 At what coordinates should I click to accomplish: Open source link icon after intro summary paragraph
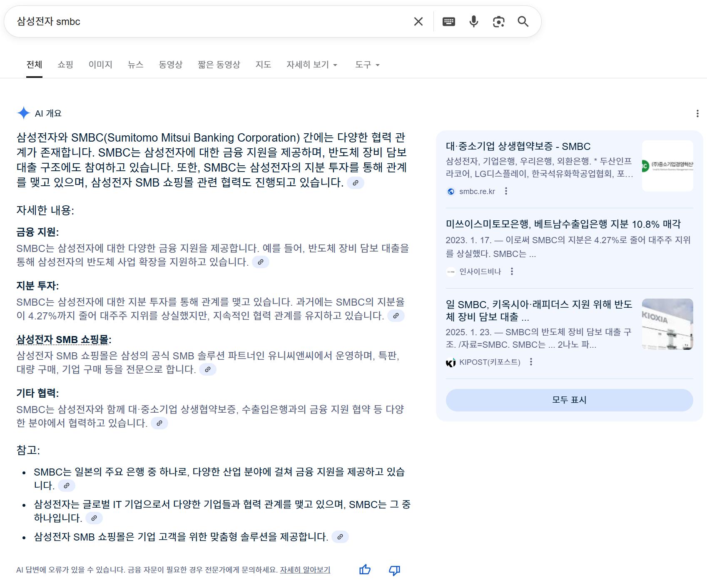click(356, 183)
